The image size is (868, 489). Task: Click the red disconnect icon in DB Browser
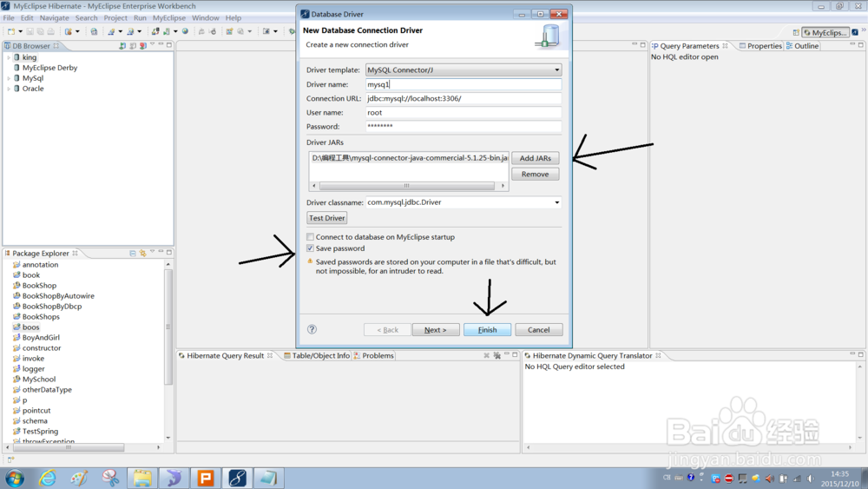point(143,46)
